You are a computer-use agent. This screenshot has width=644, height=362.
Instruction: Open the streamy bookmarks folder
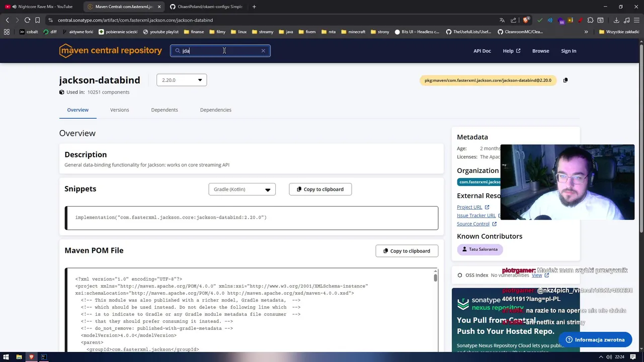coord(263,32)
